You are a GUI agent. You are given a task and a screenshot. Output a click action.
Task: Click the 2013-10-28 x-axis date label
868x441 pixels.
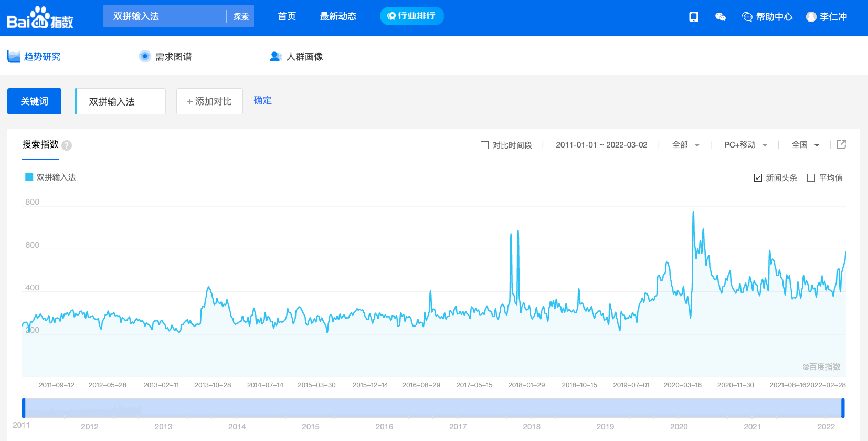(213, 385)
